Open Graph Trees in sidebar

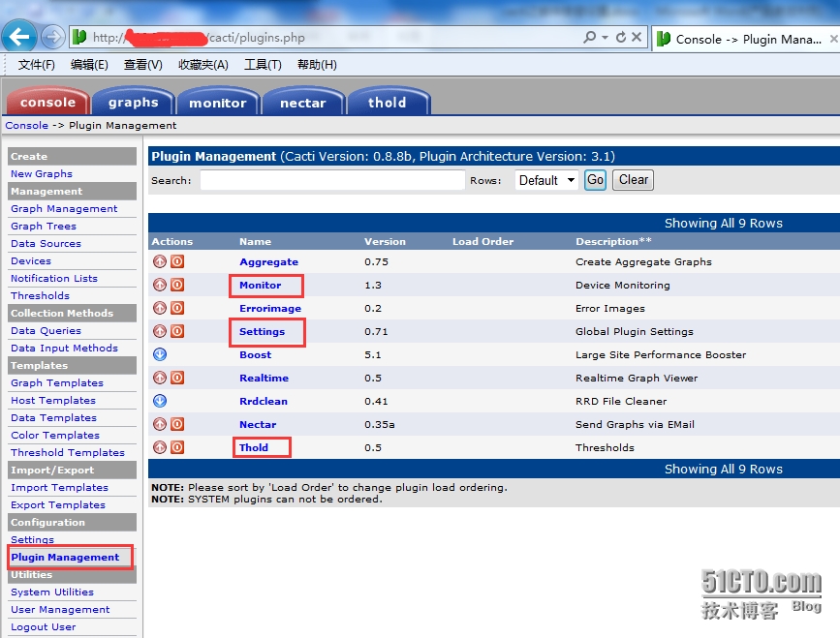click(44, 226)
